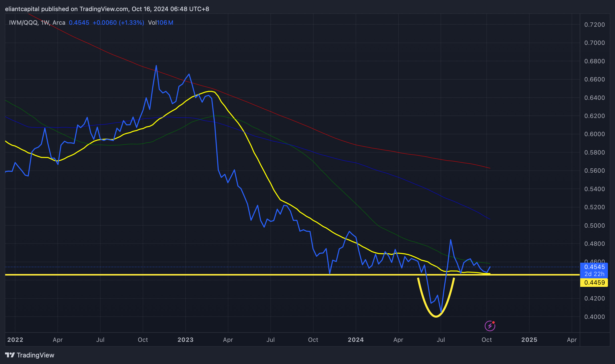The width and height of the screenshot is (615, 364).
Task: Click the 0.4545 price value in legend
Action: [79, 23]
